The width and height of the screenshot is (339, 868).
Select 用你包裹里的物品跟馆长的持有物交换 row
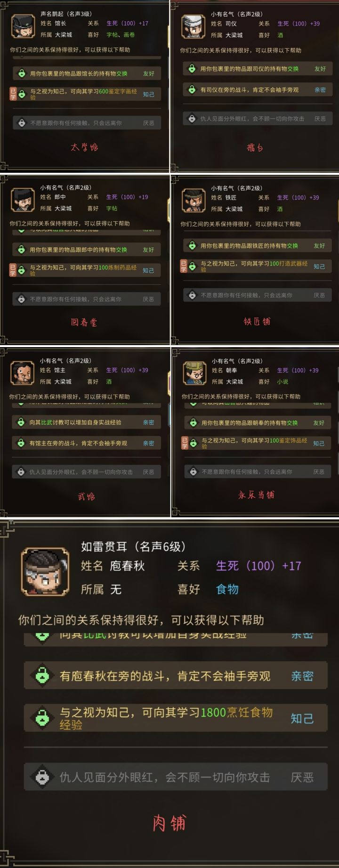87,73
